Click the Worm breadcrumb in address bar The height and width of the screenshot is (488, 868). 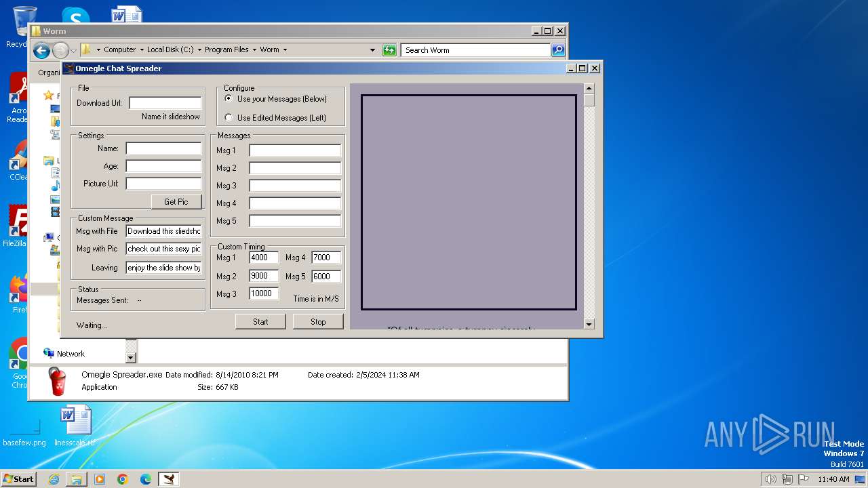point(269,49)
